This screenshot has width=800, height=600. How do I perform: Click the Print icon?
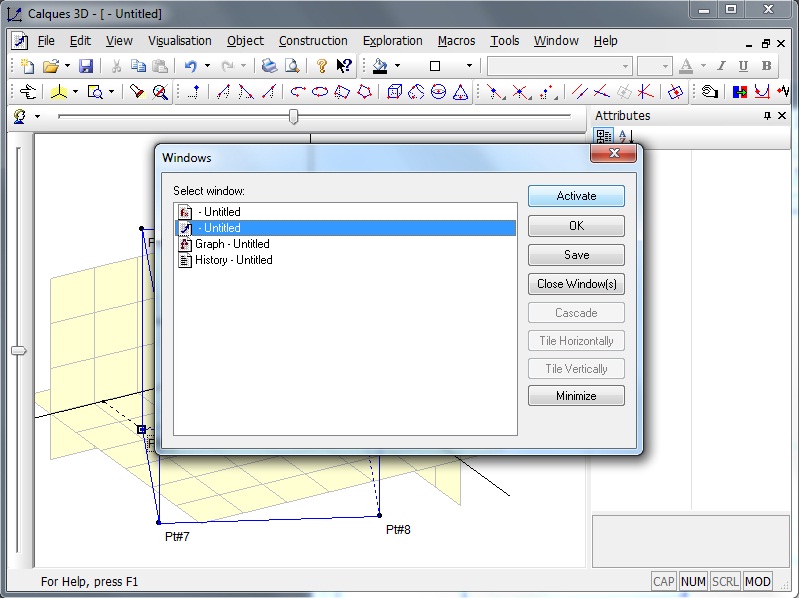(x=269, y=66)
